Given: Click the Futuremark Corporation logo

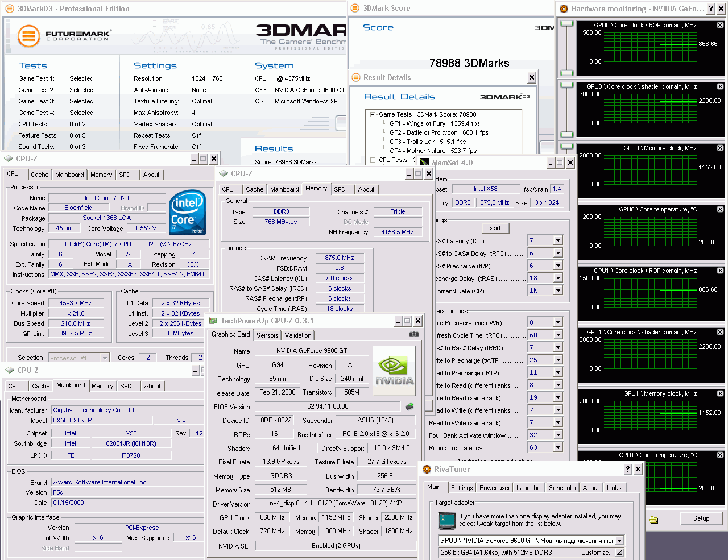Looking at the screenshot, I should point(64,35).
